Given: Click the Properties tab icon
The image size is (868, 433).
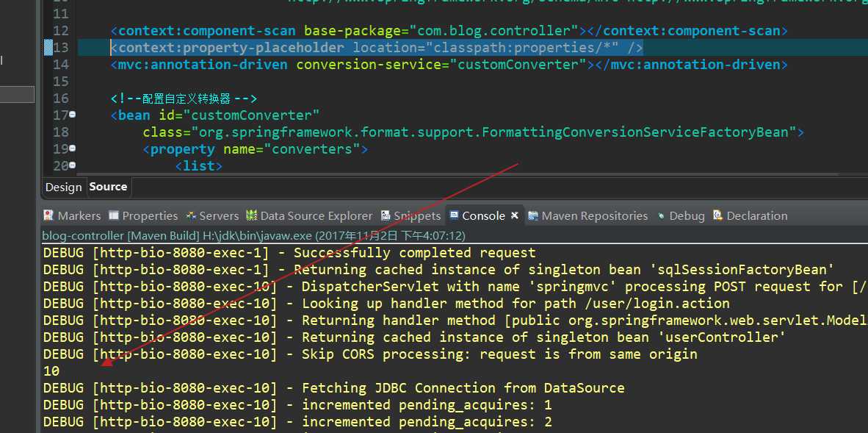Looking at the screenshot, I should (x=114, y=215).
